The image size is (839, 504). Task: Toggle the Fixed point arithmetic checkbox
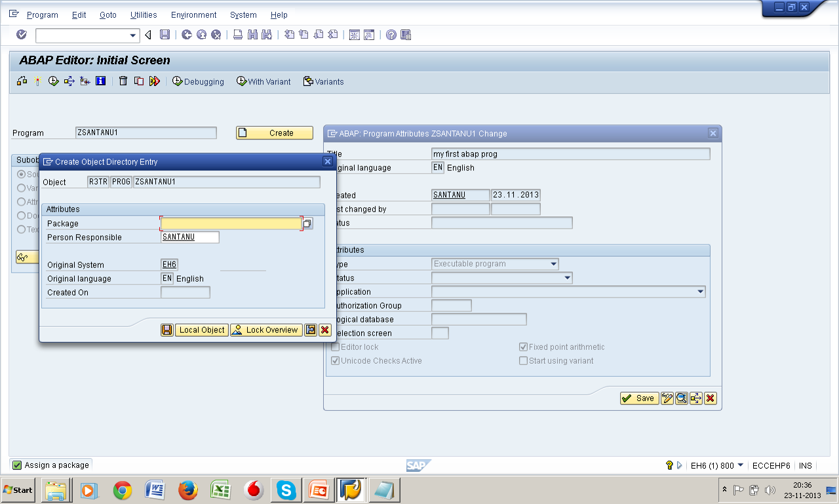pyautogui.click(x=524, y=347)
